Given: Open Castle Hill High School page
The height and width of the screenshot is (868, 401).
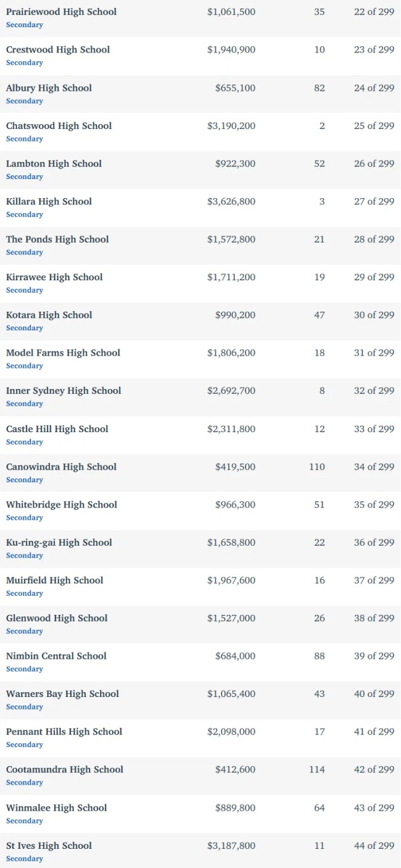Looking at the screenshot, I should (x=57, y=428).
